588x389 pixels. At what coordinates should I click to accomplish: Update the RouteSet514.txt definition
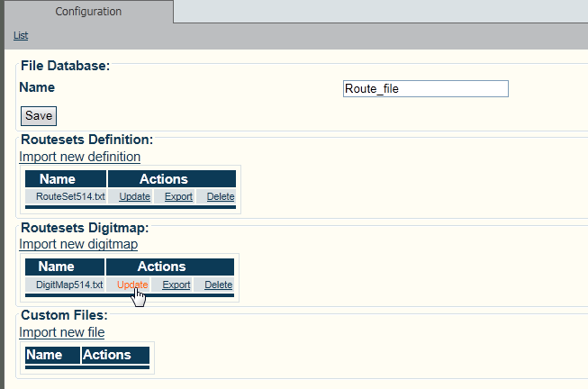point(134,197)
